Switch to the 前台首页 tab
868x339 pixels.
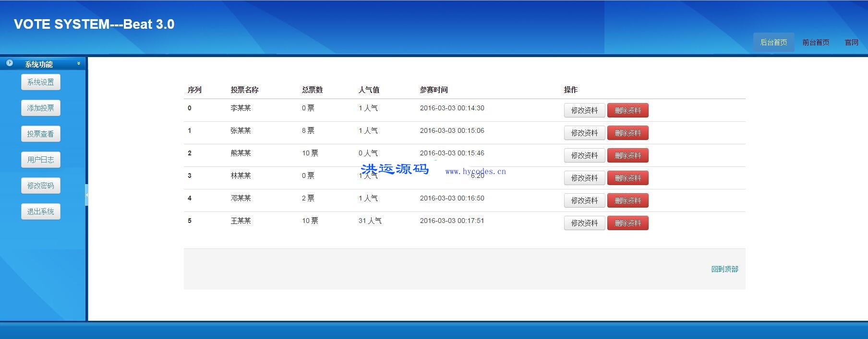point(816,42)
